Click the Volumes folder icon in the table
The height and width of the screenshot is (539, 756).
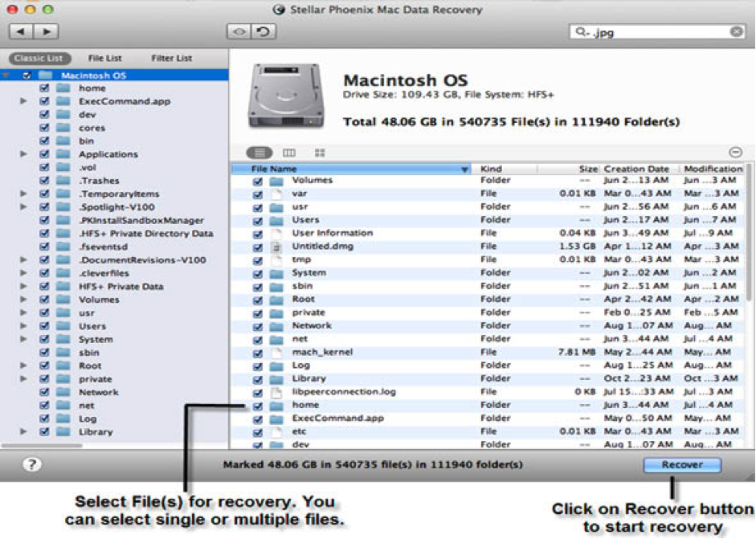[276, 181]
